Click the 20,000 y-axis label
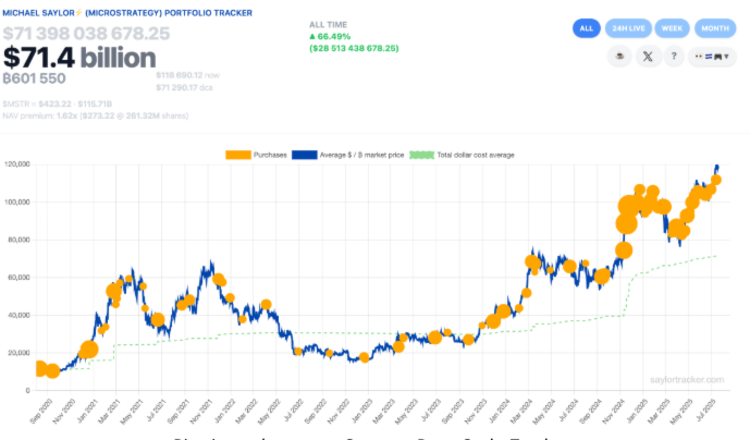This screenshot has width=750, height=440. tap(19, 352)
